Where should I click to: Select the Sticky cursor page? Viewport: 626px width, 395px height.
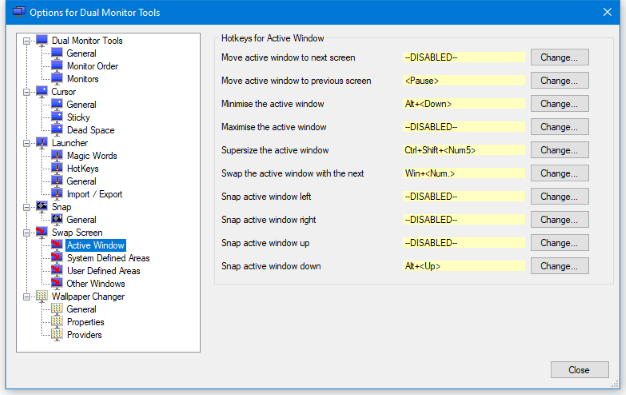pos(78,117)
